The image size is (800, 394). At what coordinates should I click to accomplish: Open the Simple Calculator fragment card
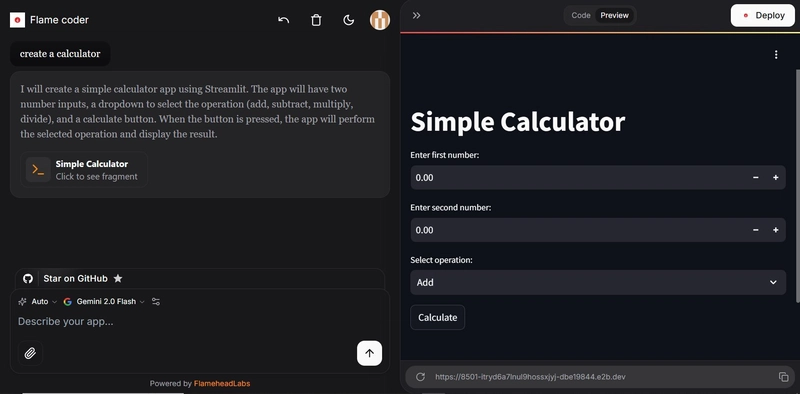(84, 169)
